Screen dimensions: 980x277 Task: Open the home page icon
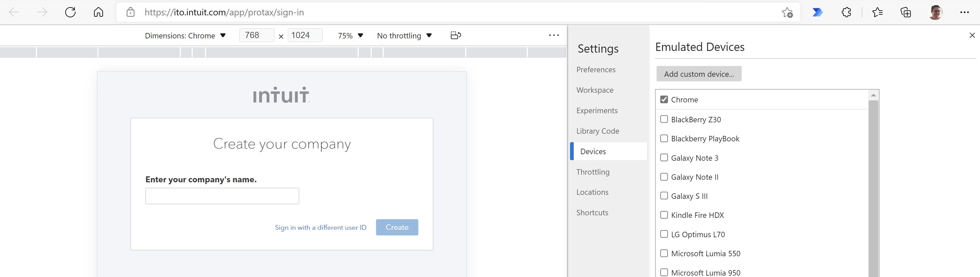pyautogui.click(x=99, y=12)
